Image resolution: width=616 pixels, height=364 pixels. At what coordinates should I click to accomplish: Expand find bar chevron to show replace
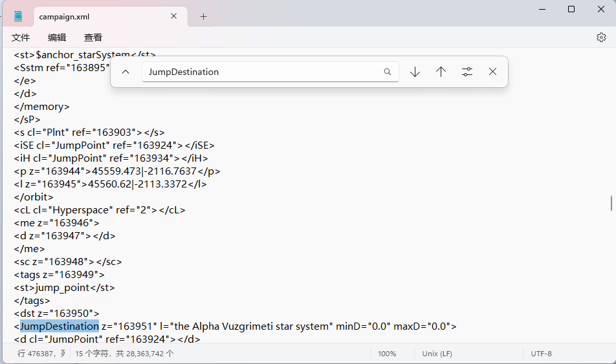[x=126, y=72]
